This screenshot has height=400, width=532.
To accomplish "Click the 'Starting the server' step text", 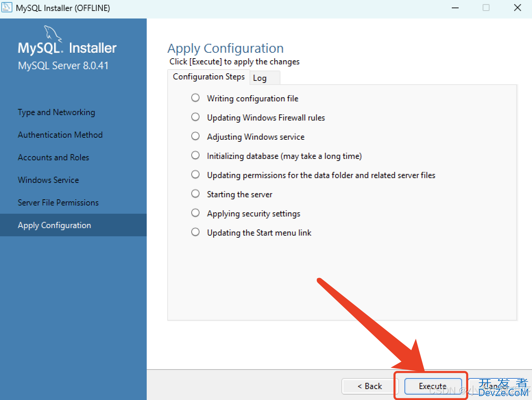I will click(x=240, y=195).
